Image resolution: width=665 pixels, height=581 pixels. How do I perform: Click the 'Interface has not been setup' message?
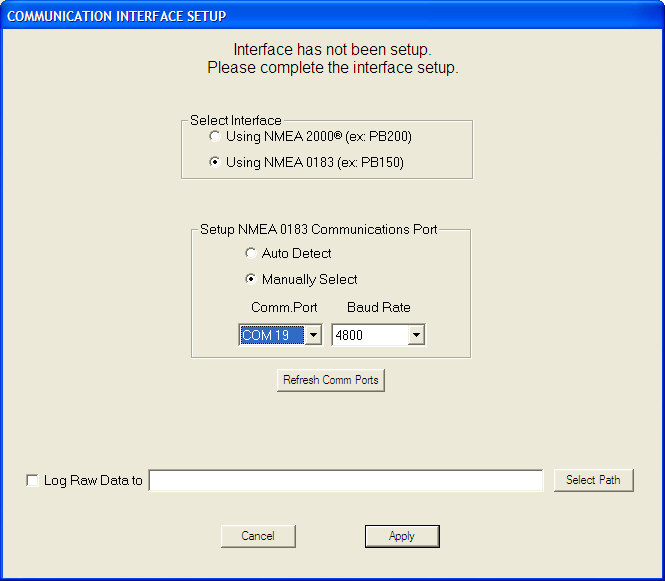(332, 49)
